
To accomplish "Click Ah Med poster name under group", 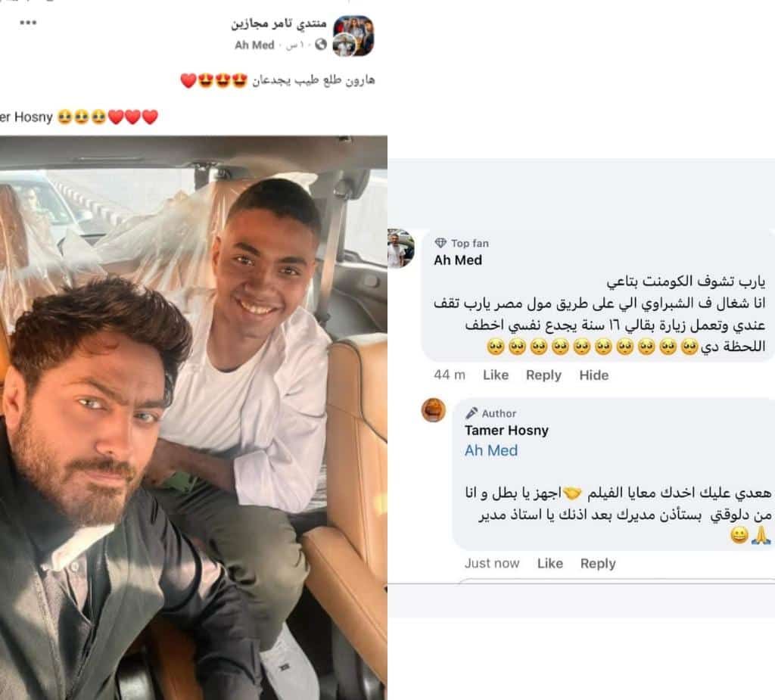I will 254,45.
